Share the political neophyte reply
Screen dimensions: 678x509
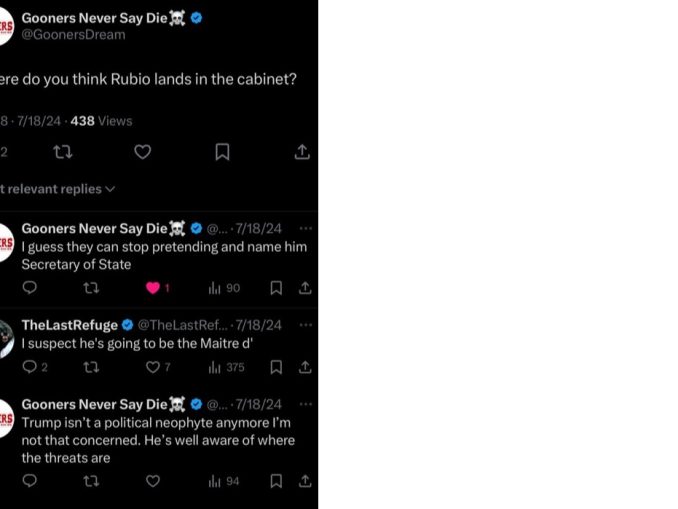[x=305, y=481]
